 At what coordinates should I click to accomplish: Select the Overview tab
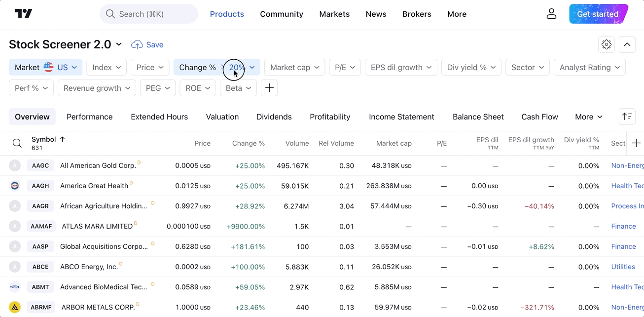coord(32,117)
